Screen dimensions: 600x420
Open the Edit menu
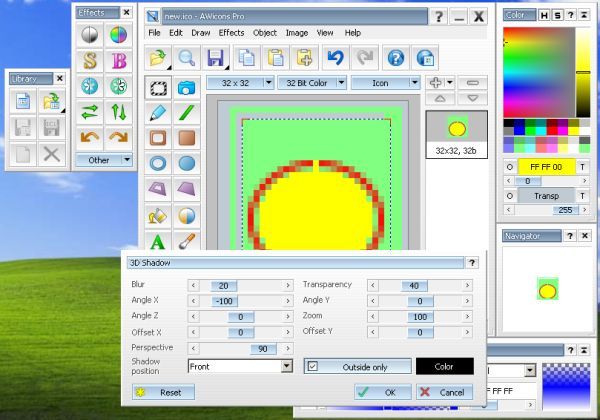pyautogui.click(x=176, y=33)
